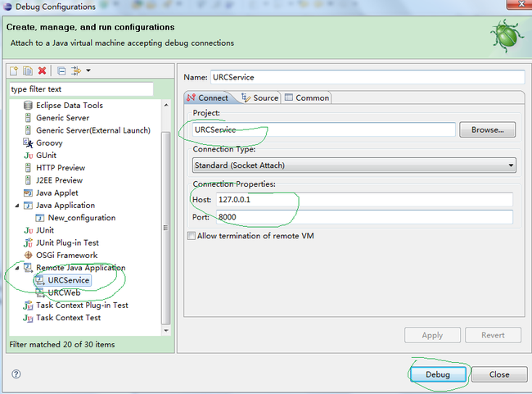Click the Generic Server(External Launch) icon
The height and width of the screenshot is (394, 532).
(28, 130)
